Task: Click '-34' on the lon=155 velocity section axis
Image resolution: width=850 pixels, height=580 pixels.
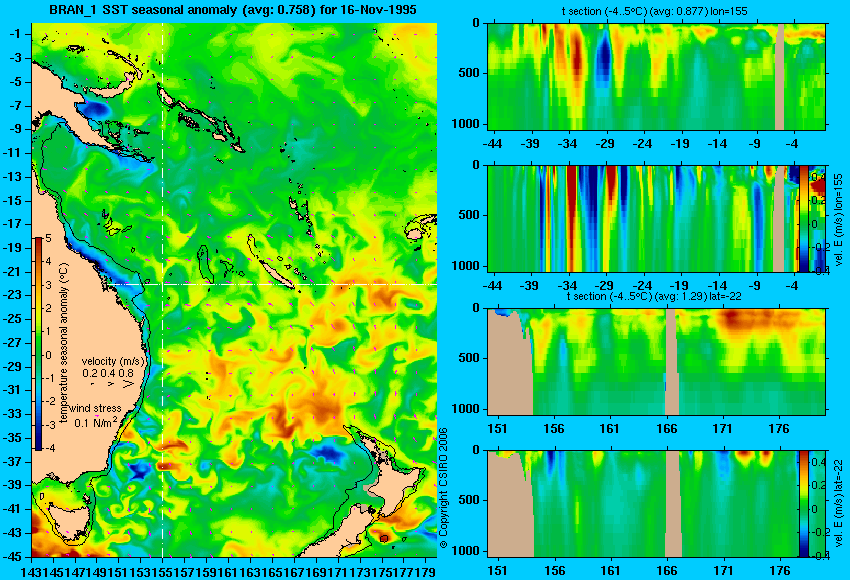Action: point(567,286)
